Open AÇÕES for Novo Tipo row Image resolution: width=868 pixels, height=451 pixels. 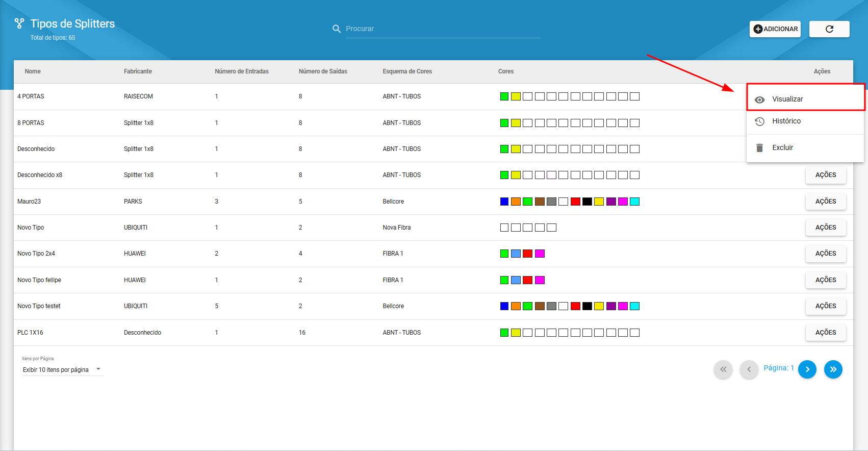click(826, 228)
